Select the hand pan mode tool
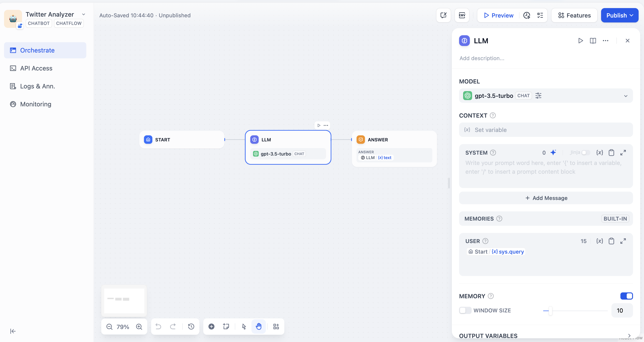This screenshot has width=644, height=342. pos(258,327)
